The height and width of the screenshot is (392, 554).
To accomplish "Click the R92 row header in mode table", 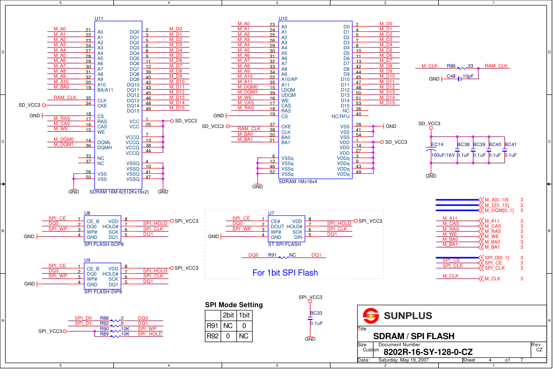I will [213, 336].
